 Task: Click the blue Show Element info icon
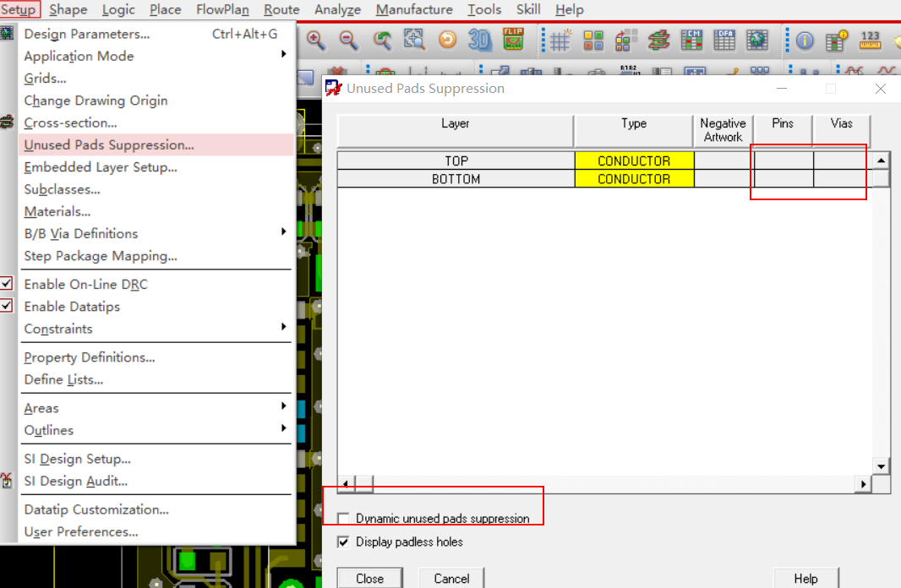(805, 41)
